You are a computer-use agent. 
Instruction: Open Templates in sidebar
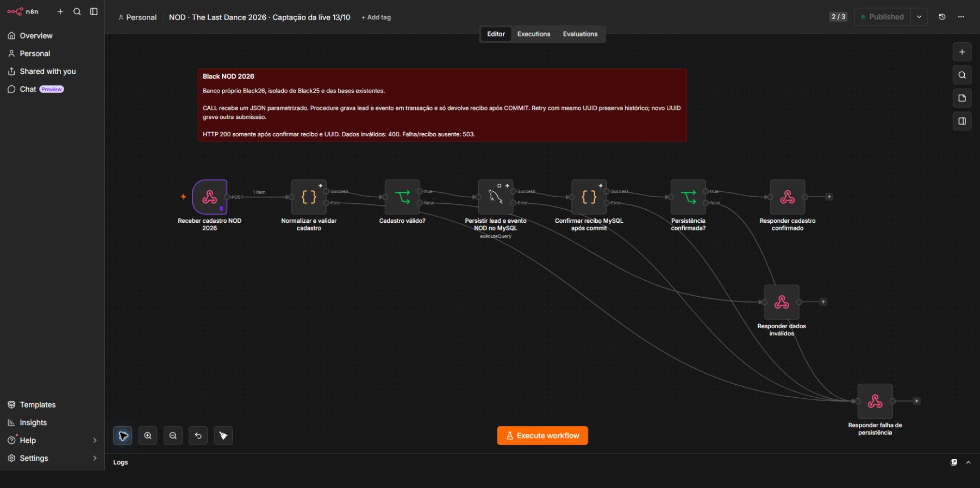point(52,405)
